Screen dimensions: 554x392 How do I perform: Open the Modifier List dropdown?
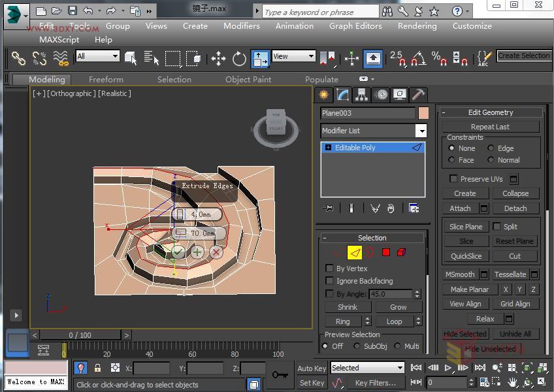(421, 131)
